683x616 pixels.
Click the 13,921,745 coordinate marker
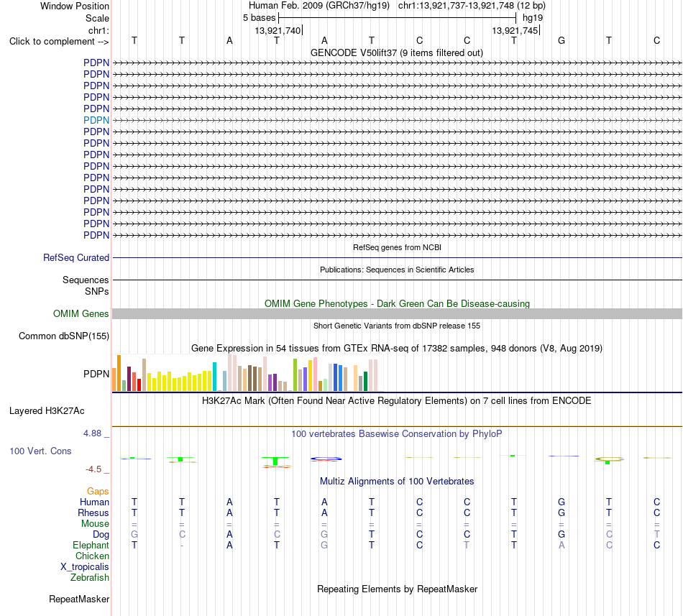515,30
